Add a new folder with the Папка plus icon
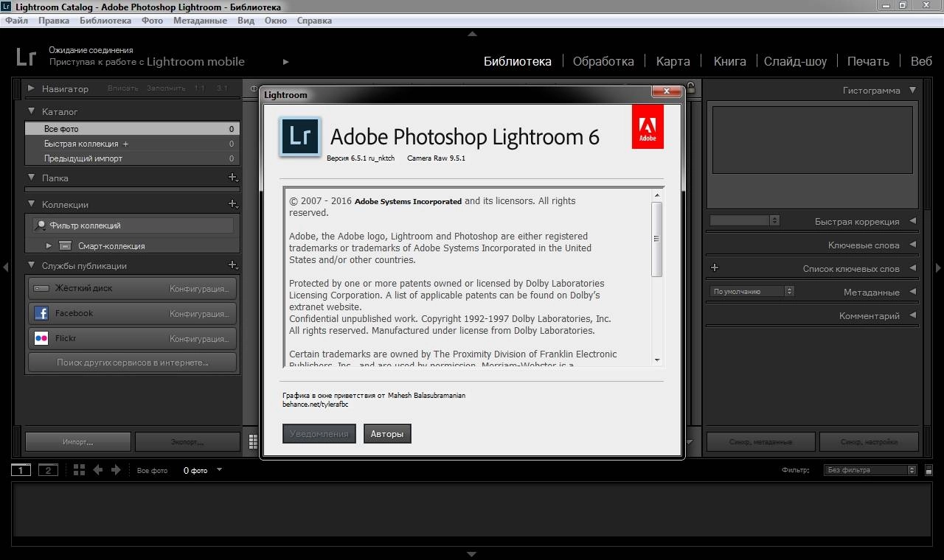 [x=232, y=178]
